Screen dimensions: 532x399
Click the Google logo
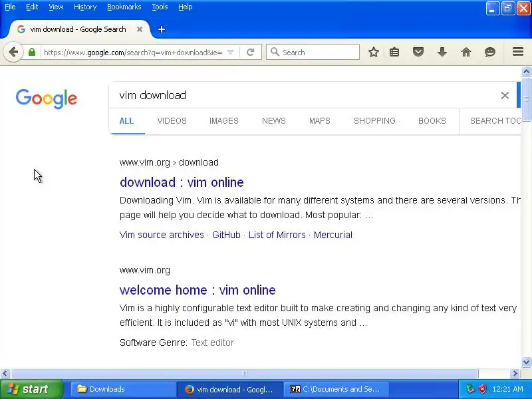(x=47, y=98)
